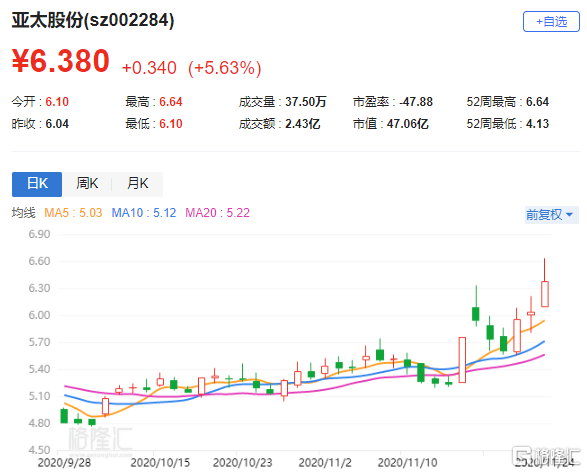
Task: Click the 2020/10/23 date axis label
Action: tap(243, 463)
